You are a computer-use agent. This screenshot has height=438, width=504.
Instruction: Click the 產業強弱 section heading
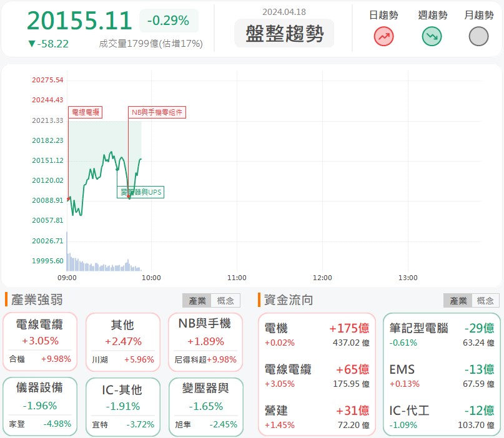[x=37, y=300]
